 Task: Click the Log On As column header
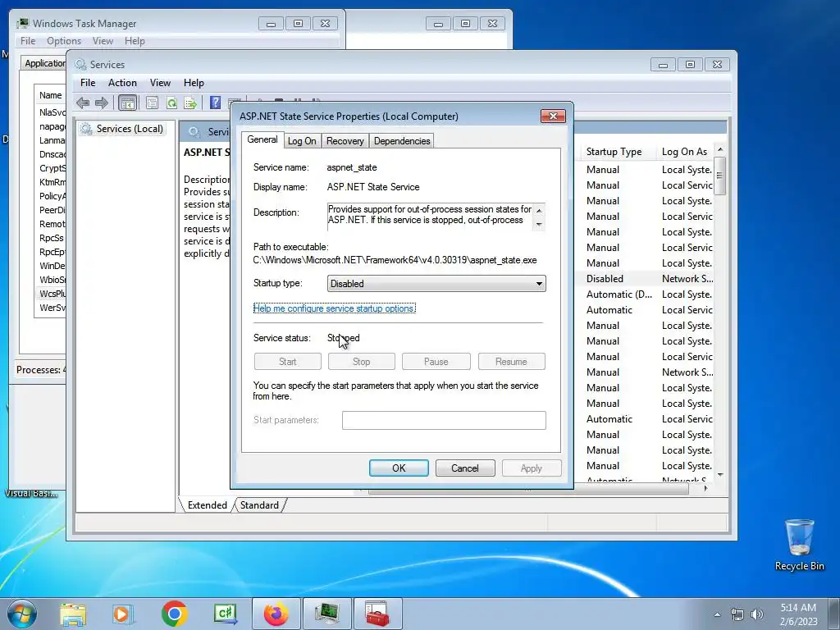click(685, 152)
